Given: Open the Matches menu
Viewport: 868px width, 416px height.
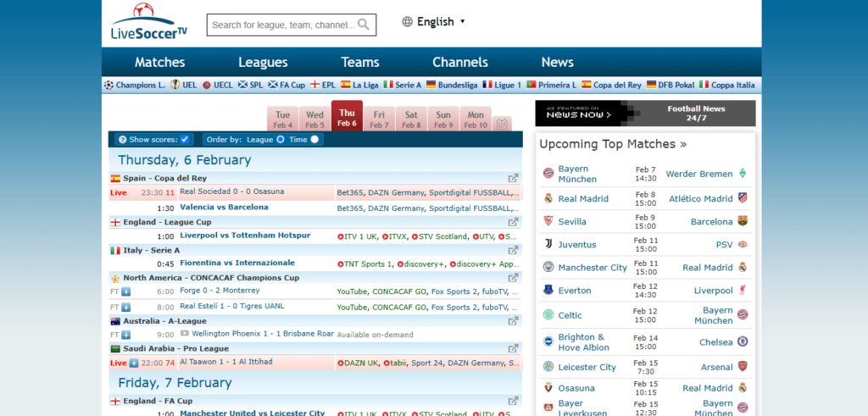Looking at the screenshot, I should (x=160, y=63).
